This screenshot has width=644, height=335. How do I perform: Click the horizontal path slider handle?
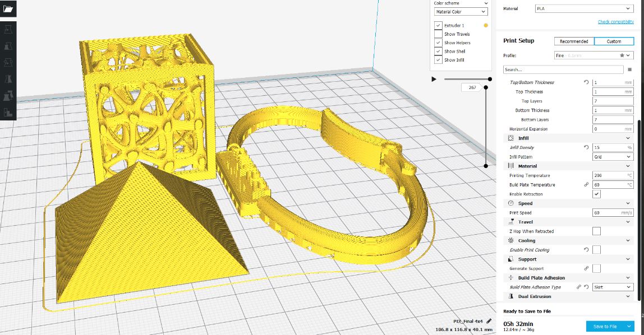click(x=490, y=79)
